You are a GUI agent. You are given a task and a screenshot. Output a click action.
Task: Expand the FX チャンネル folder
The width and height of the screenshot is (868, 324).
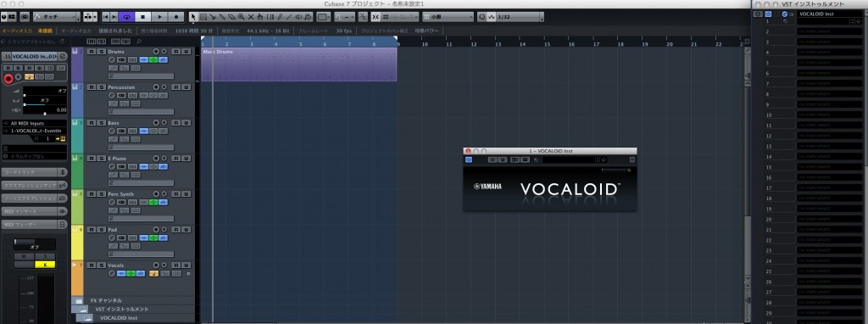pos(79,300)
